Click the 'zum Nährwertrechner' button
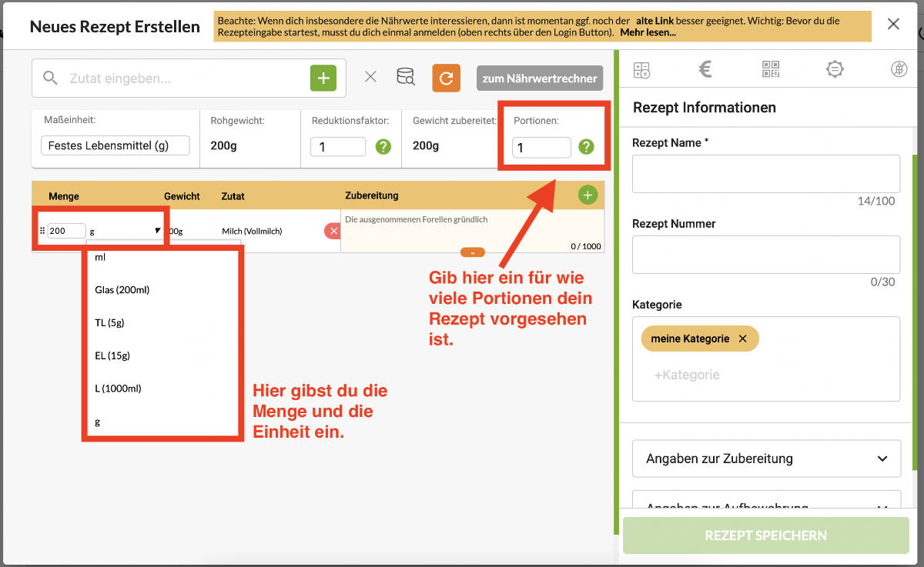The height and width of the screenshot is (567, 924). (539, 78)
